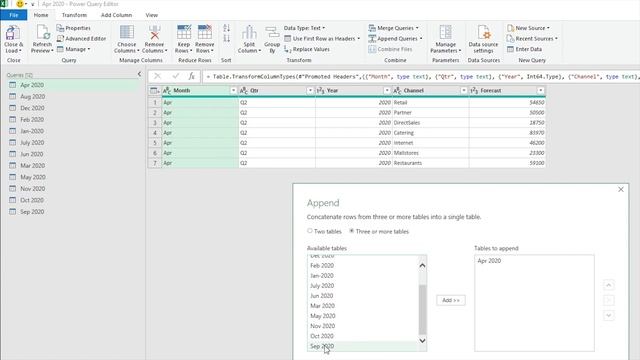This screenshot has width=640, height=360.
Task: Switch to the View tab
Action: 151,15
